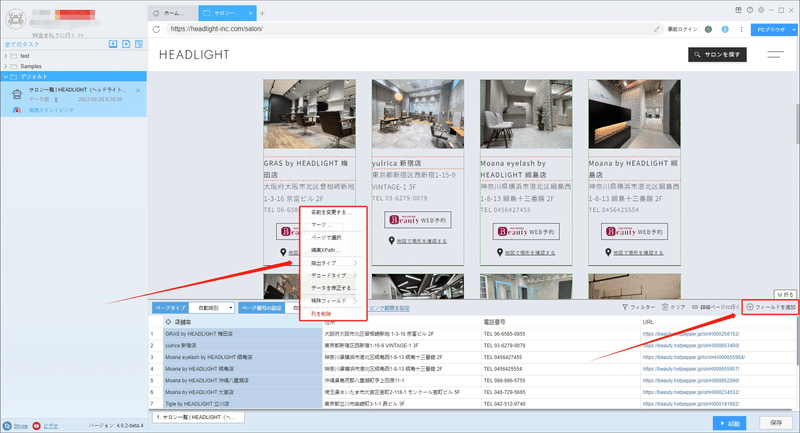Choose 名前を変更する in context menu
This screenshot has height=433, width=800.
(333, 212)
